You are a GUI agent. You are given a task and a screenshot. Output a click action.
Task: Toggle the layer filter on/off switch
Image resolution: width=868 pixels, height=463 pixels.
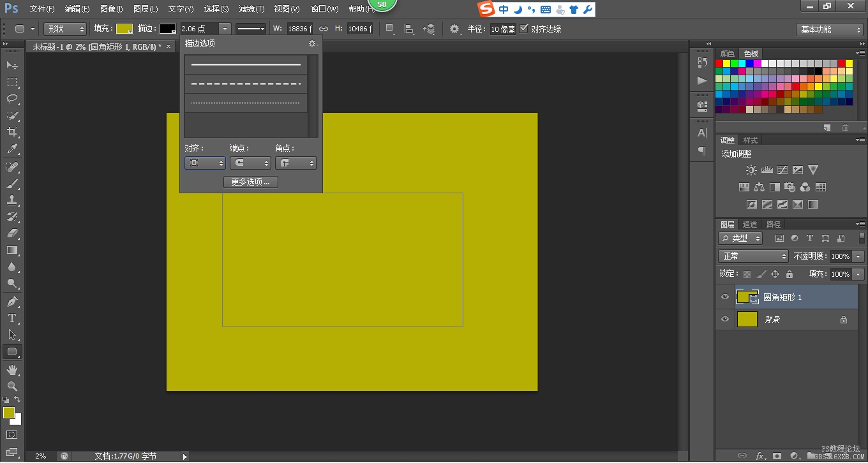point(861,238)
